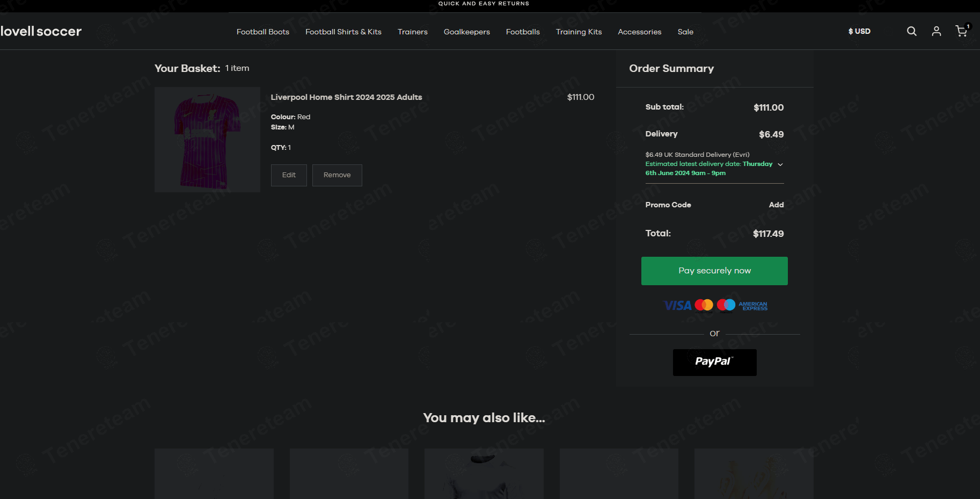Click the Visa card logo

pos(677,305)
